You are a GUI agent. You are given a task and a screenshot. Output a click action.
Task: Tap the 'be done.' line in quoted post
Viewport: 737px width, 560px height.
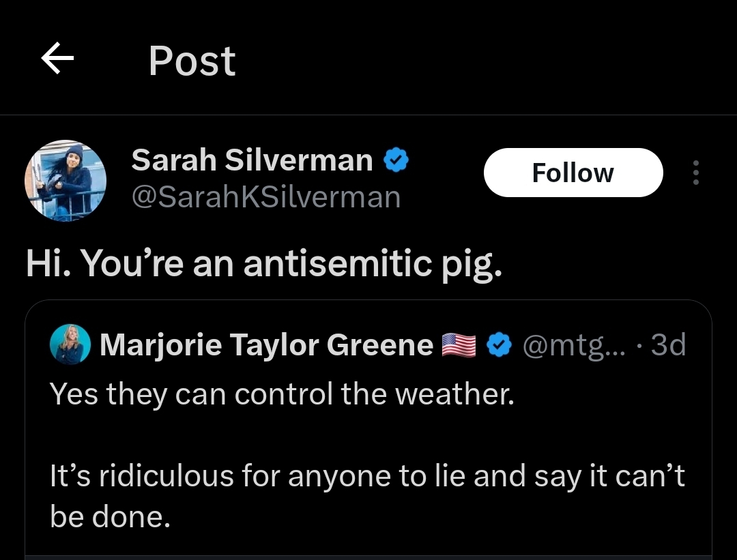110,516
